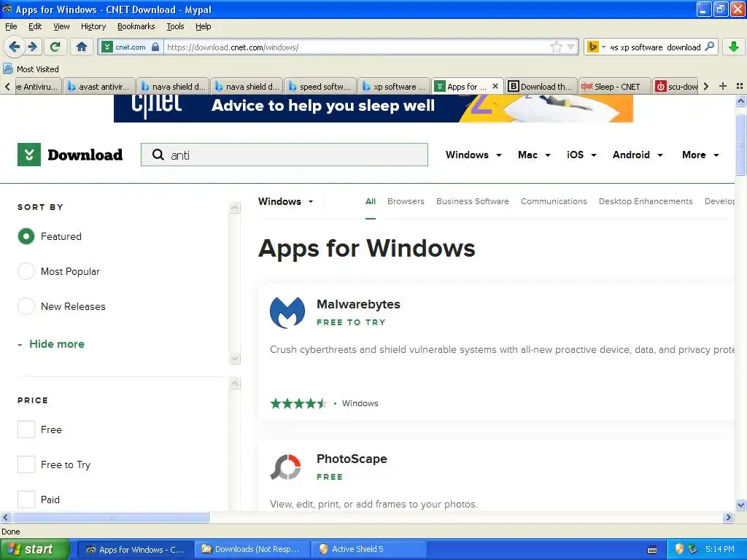Open the Windows platform selector above categories

coord(286,201)
